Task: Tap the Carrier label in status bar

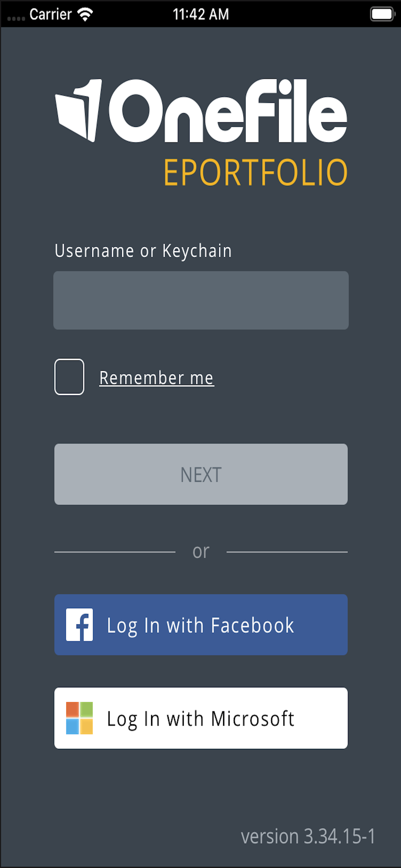Action: (x=51, y=14)
